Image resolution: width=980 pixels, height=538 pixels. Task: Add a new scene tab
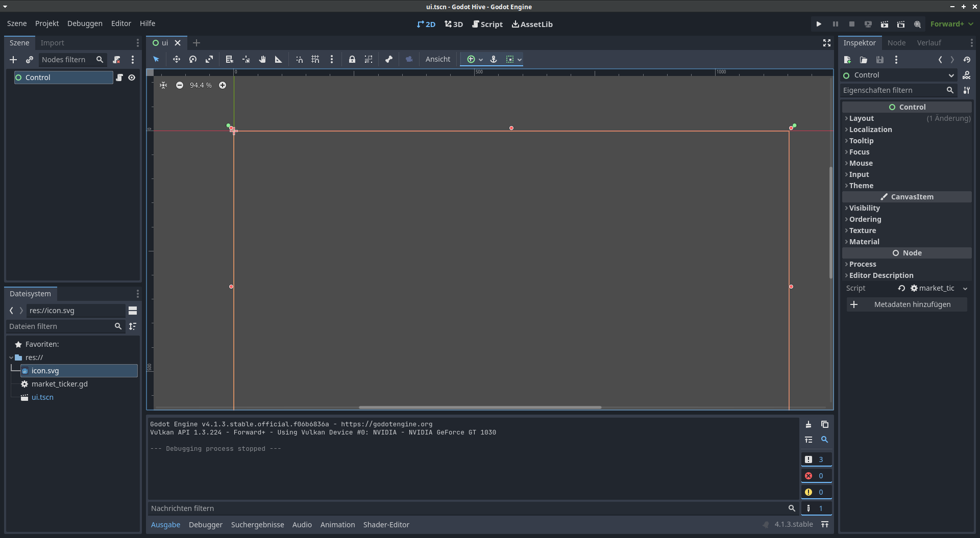197,43
